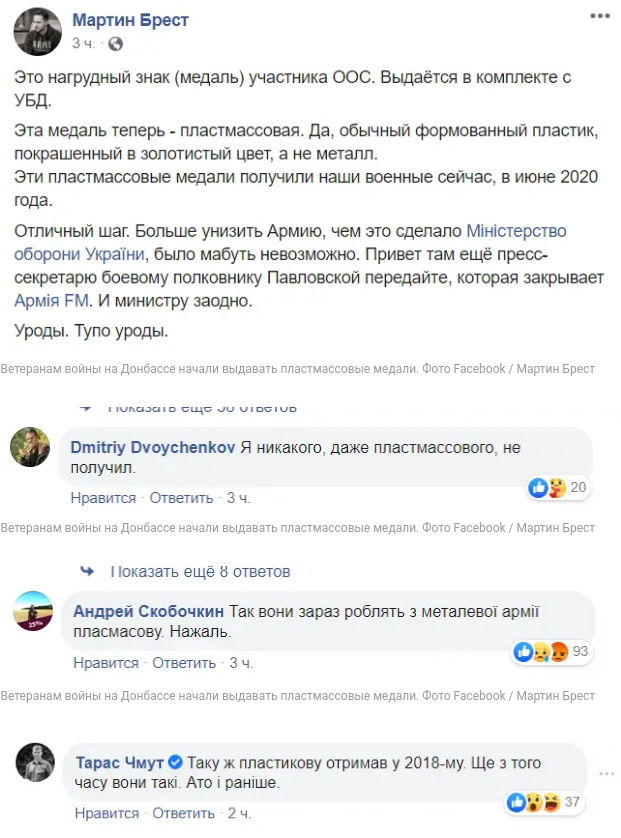Image resolution: width=621 pixels, height=838 pixels.
Task: Click the globe privacy icon under the author name
Action: tap(115, 44)
